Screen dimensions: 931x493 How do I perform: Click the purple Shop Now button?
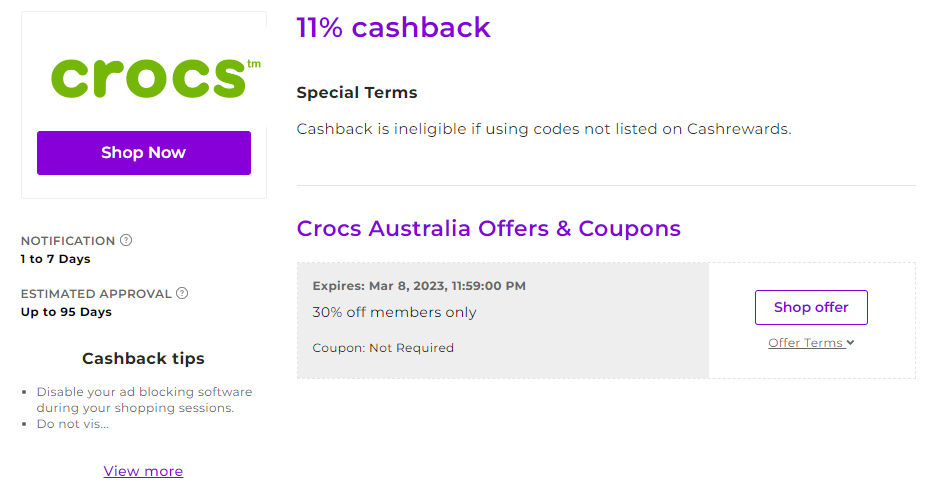coord(144,153)
